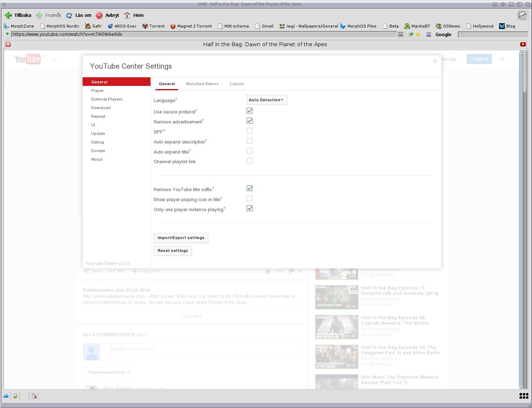This screenshot has width=532, height=408.
Task: Click the Reset settings button
Action: pos(173,251)
